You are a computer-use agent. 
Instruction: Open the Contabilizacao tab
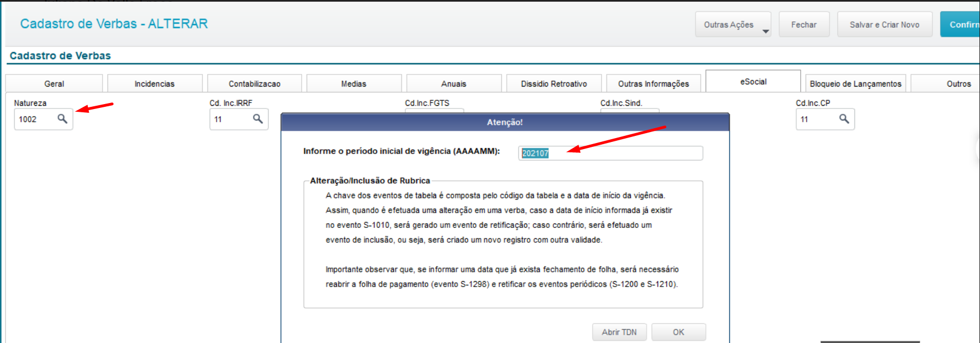tap(254, 84)
